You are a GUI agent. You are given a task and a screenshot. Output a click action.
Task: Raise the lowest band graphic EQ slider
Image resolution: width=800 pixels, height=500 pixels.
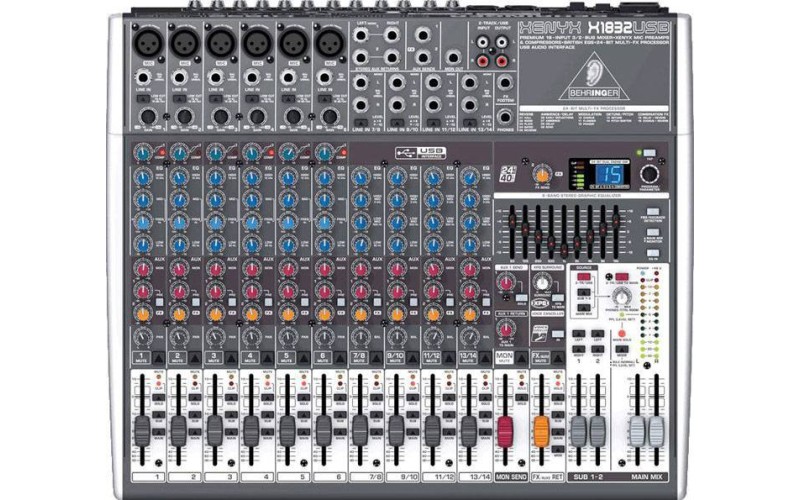tap(512, 219)
